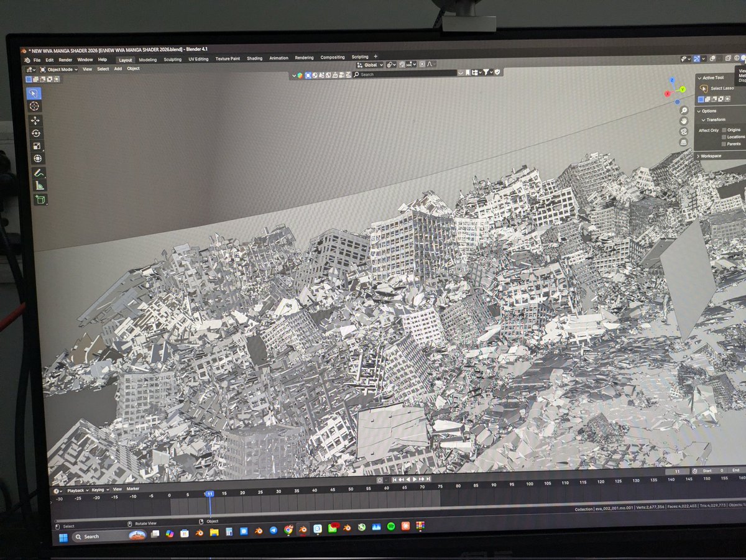The image size is (746, 560).
Task: Toggle use preview range clock icon
Action: point(694,470)
